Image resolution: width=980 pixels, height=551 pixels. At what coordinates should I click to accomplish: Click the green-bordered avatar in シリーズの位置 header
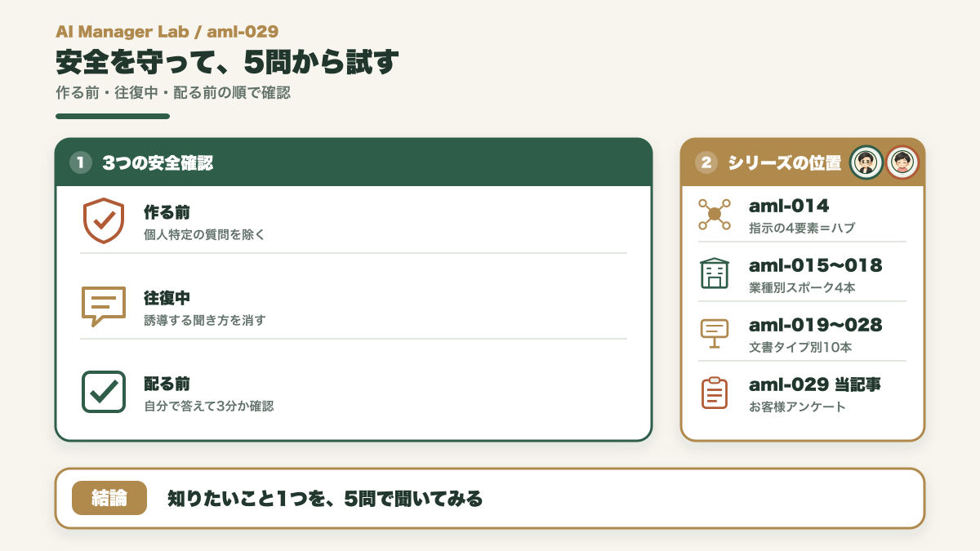point(866,162)
